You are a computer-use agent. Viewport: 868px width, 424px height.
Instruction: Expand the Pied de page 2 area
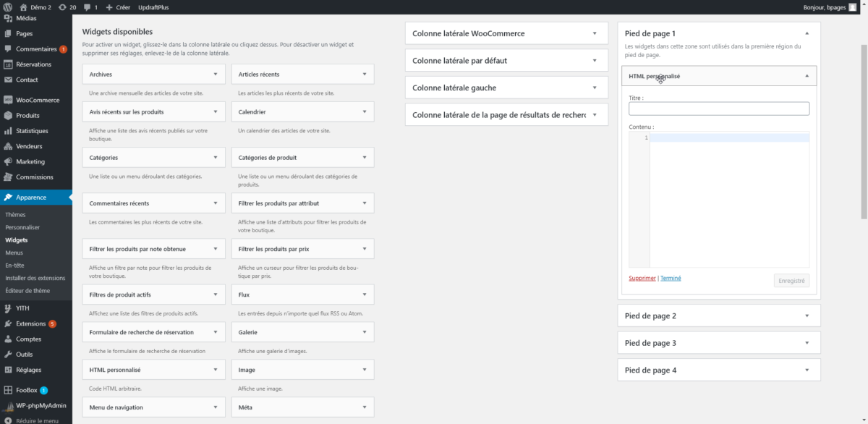(807, 315)
